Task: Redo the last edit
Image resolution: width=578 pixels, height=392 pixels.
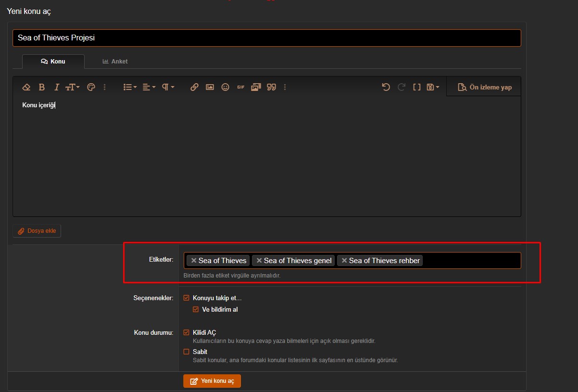Action: click(401, 87)
